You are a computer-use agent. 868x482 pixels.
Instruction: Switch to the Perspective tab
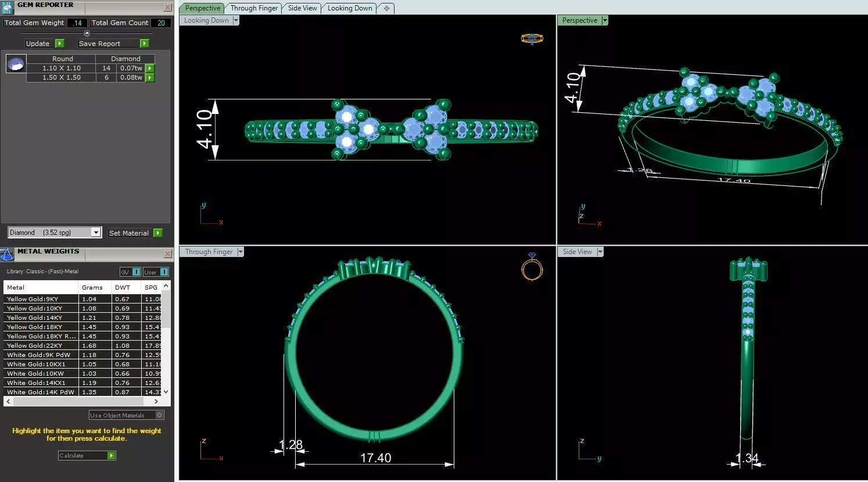[x=203, y=8]
